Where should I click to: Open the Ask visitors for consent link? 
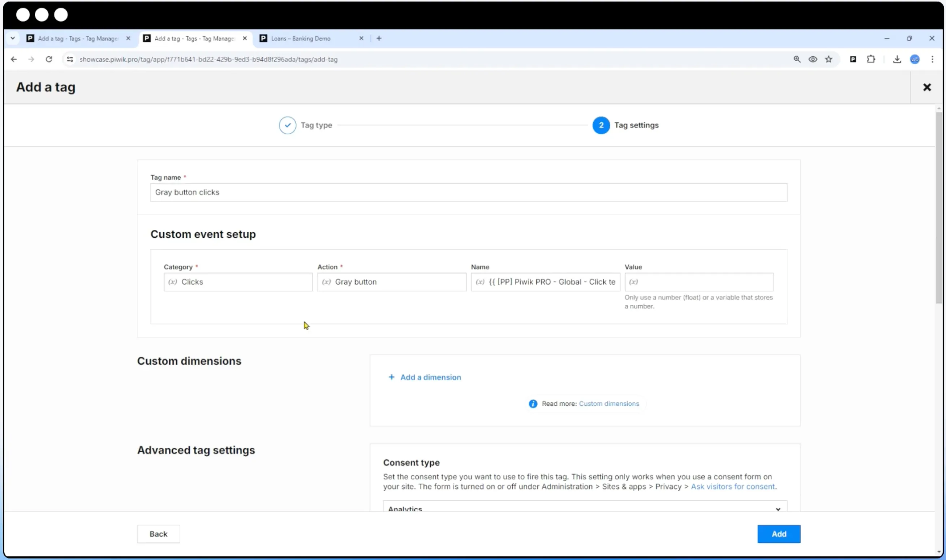(x=732, y=486)
